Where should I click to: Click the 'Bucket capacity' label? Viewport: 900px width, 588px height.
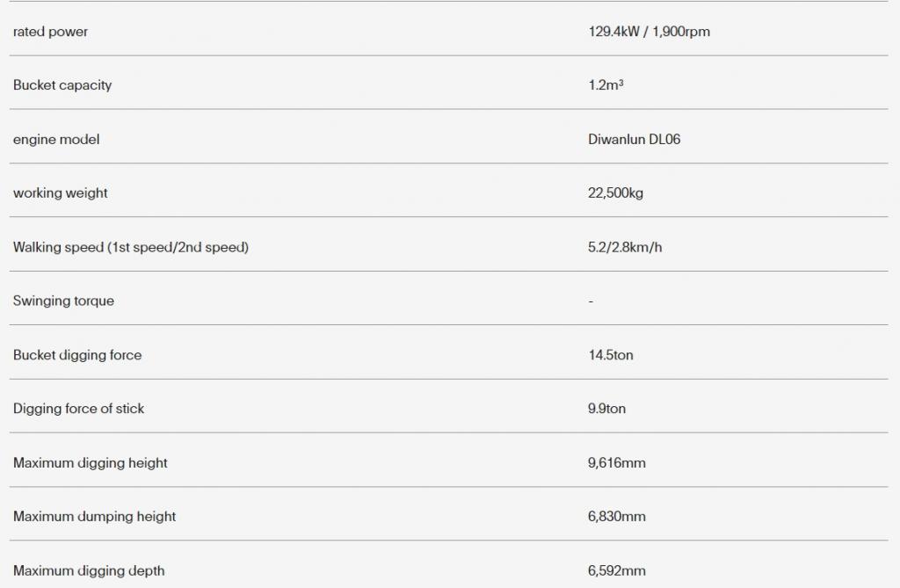pyautogui.click(x=62, y=85)
